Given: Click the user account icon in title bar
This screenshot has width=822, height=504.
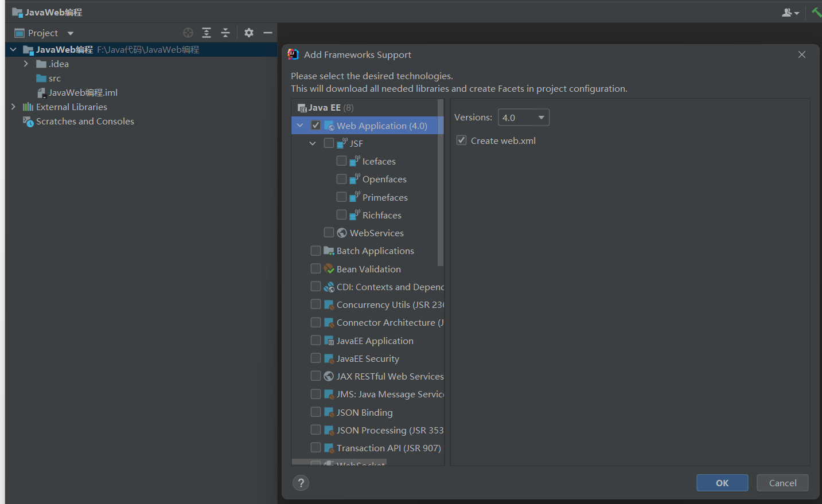Looking at the screenshot, I should (787, 13).
